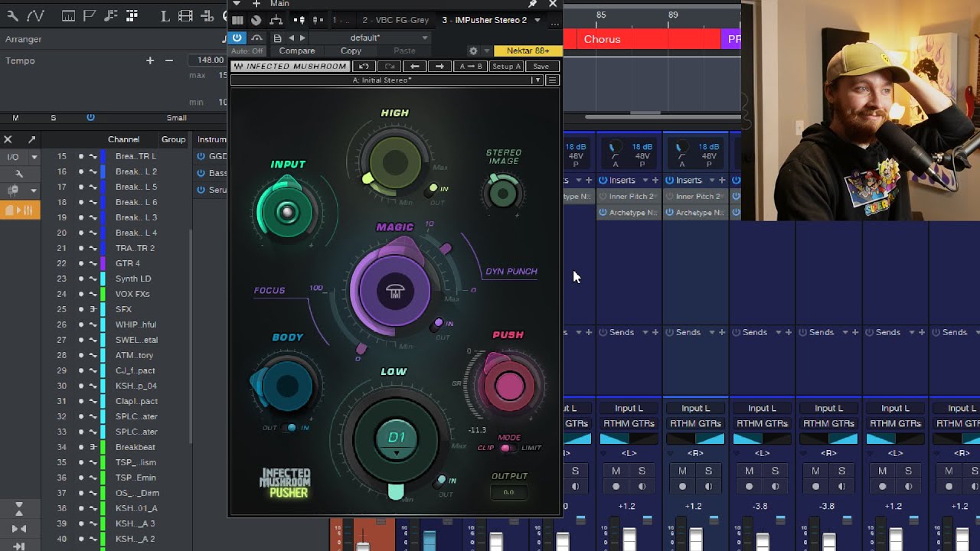This screenshot has width=980, height=551.
Task: Open the D1 note selector in LOW knob
Action: [x=397, y=439]
